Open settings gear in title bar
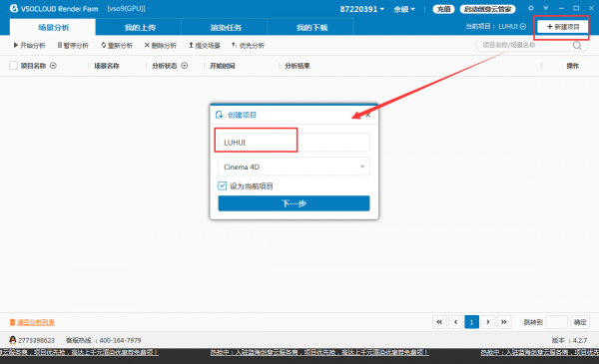The width and height of the screenshot is (599, 364). tap(531, 8)
